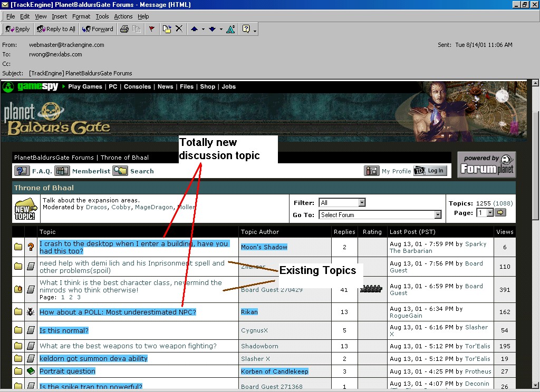Image resolution: width=540 pixels, height=392 pixels.
Task: Click the font size A icon in the toolbar
Action: click(230, 30)
